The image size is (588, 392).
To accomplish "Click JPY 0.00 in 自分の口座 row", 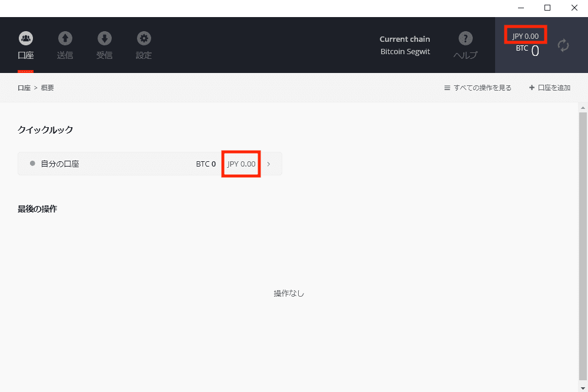I will 241,164.
